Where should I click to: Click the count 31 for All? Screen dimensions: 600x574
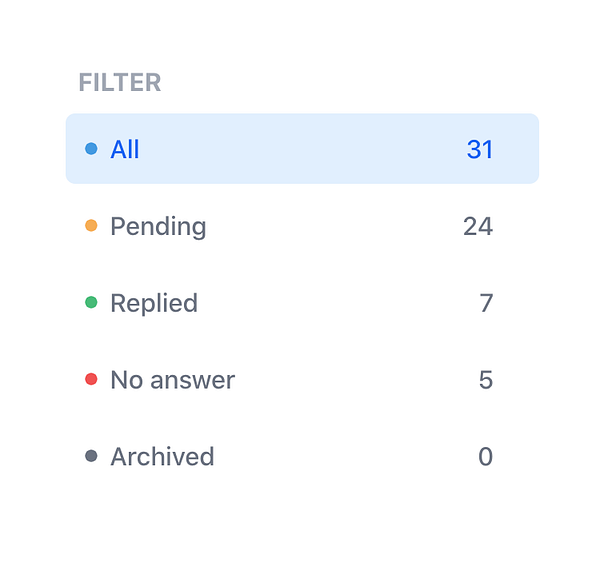pyautogui.click(x=480, y=149)
